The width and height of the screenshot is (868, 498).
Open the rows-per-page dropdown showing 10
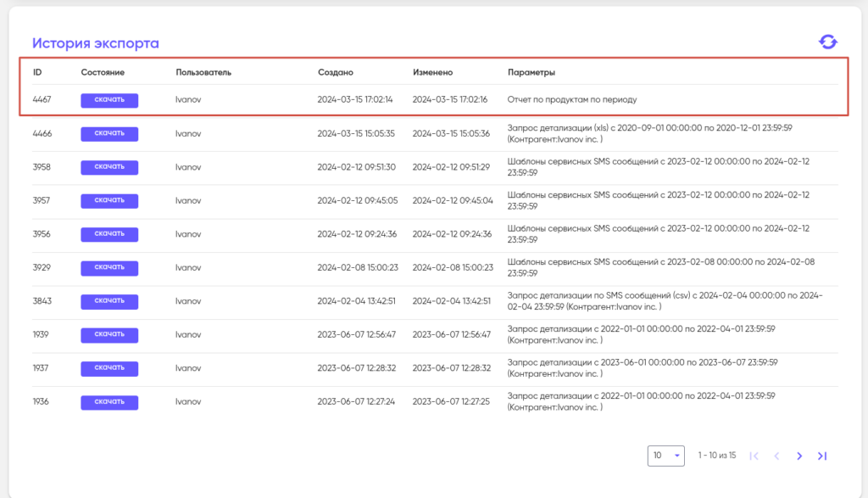(x=666, y=456)
